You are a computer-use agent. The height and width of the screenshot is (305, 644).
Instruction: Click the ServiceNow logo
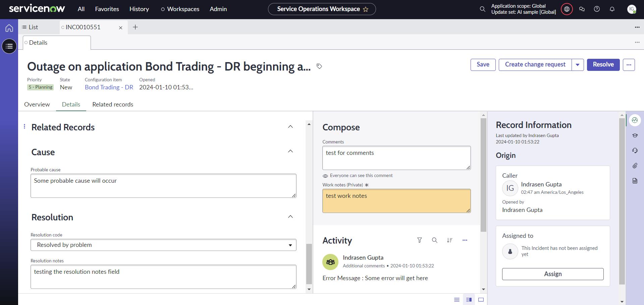pyautogui.click(x=37, y=9)
